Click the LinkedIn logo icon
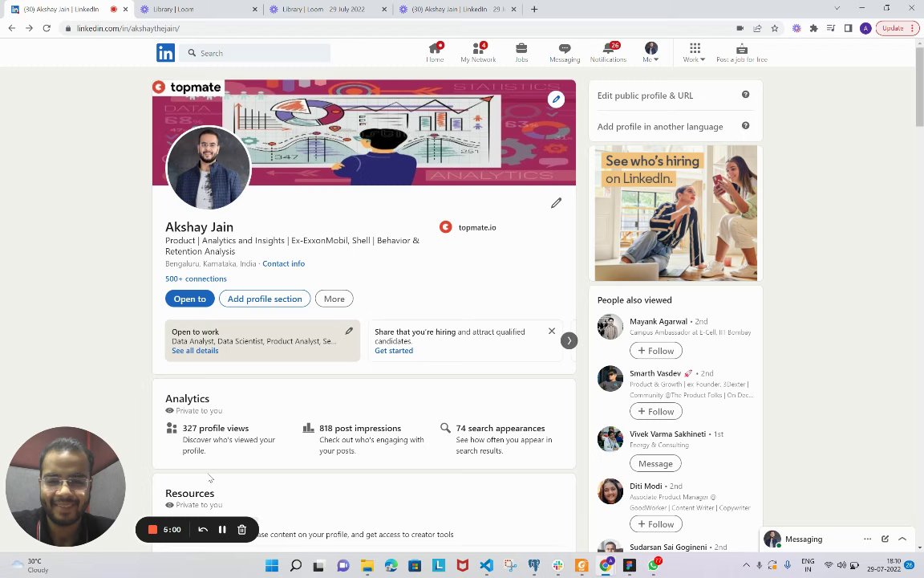The height and width of the screenshot is (578, 924). 165,52
